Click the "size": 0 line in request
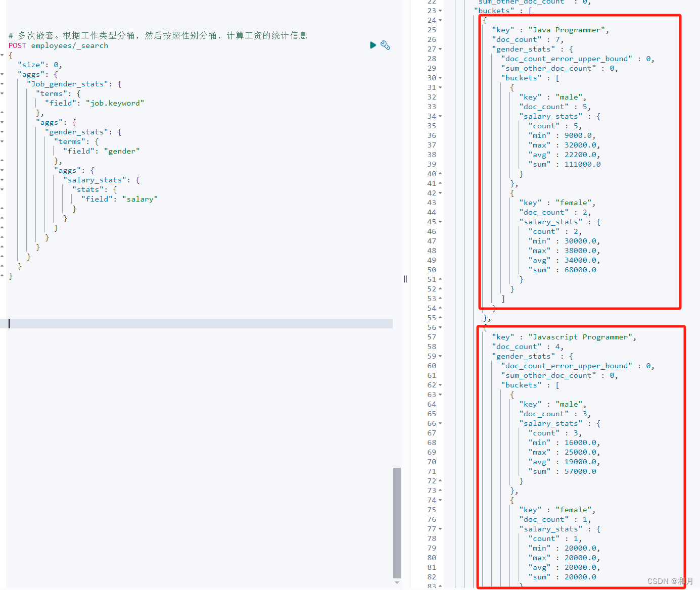The height and width of the screenshot is (590, 700). click(x=40, y=65)
